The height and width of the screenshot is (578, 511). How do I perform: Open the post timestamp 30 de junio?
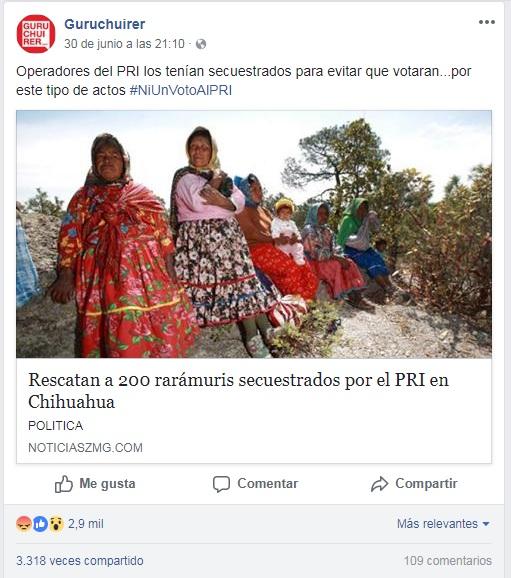[124, 44]
